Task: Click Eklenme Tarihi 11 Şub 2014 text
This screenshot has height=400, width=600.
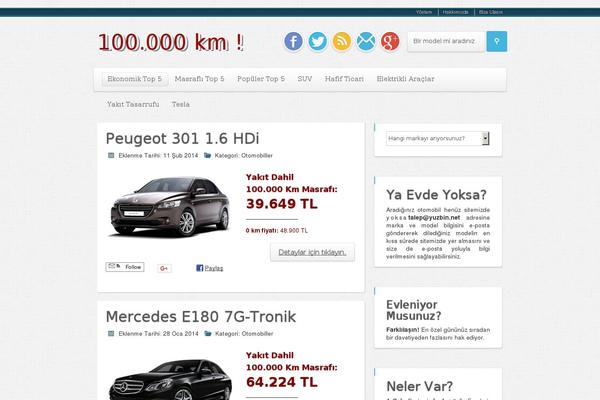Action: pyautogui.click(x=158, y=155)
